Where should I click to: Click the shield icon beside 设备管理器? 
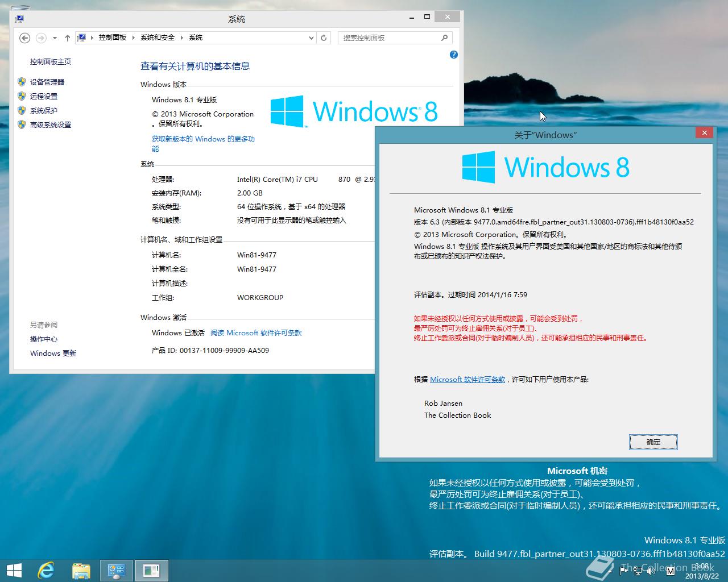22,82
